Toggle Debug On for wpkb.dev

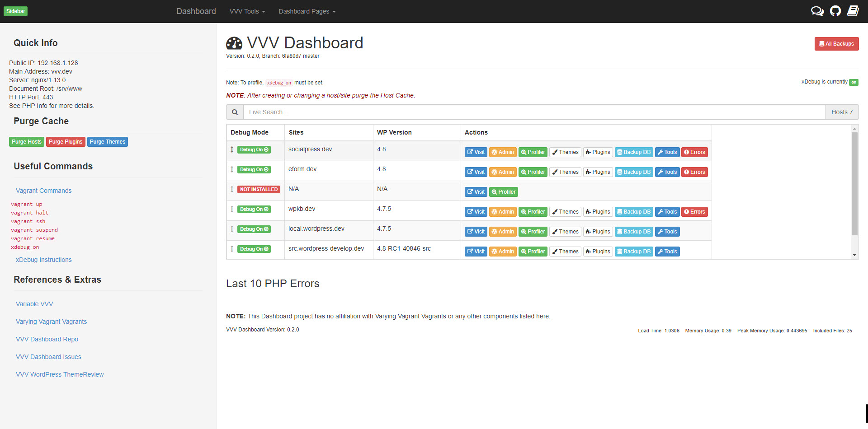(x=254, y=209)
